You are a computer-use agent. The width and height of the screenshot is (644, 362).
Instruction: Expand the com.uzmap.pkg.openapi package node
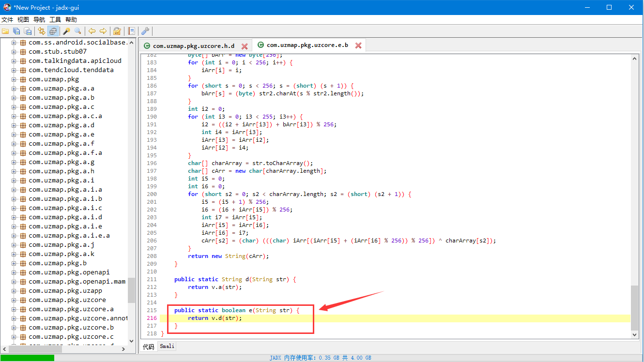14,272
